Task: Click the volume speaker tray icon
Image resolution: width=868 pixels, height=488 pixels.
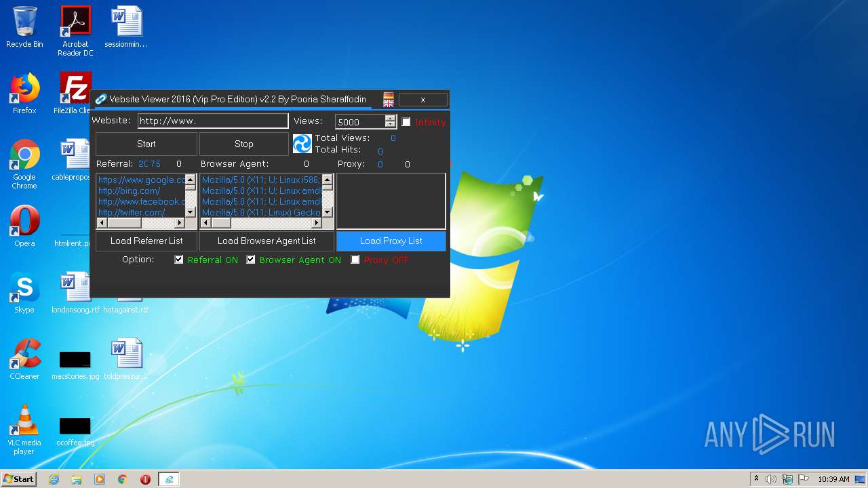Action: tap(771, 479)
